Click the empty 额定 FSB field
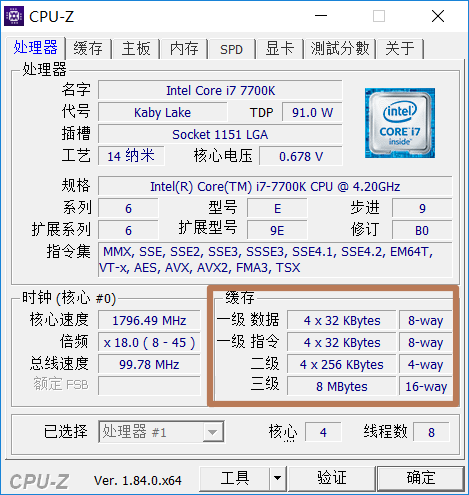 coord(149,386)
